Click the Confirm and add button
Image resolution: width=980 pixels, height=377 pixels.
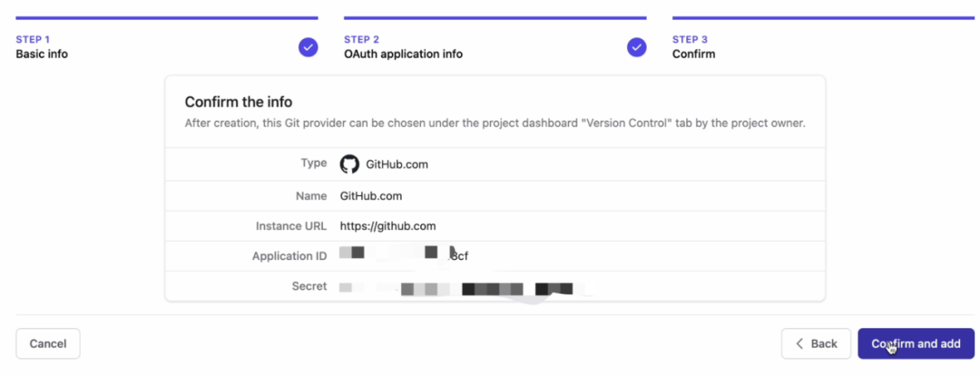pyautogui.click(x=916, y=343)
